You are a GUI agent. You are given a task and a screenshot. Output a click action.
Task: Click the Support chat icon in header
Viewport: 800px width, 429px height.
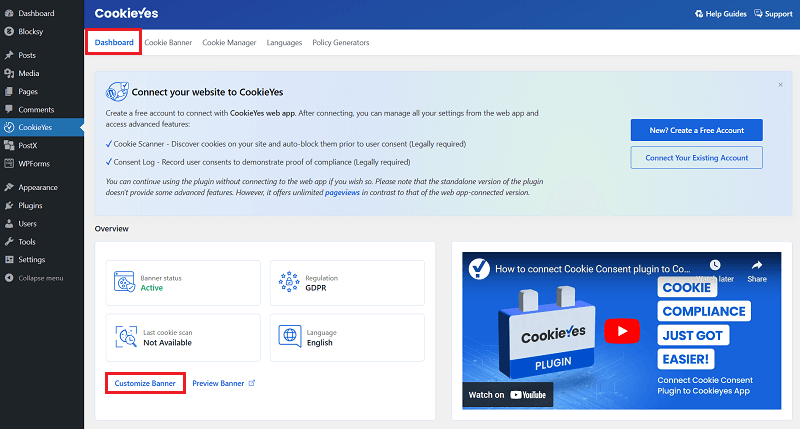coord(758,13)
